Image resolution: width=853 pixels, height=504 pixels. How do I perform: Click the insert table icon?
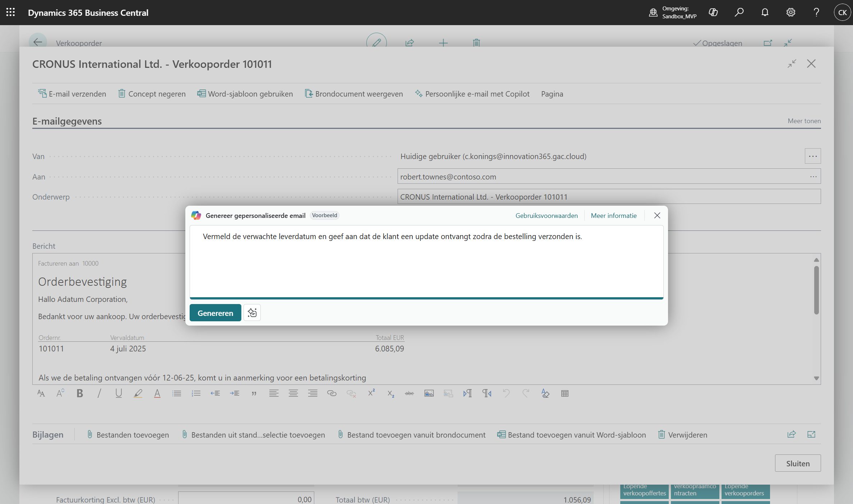click(x=565, y=393)
